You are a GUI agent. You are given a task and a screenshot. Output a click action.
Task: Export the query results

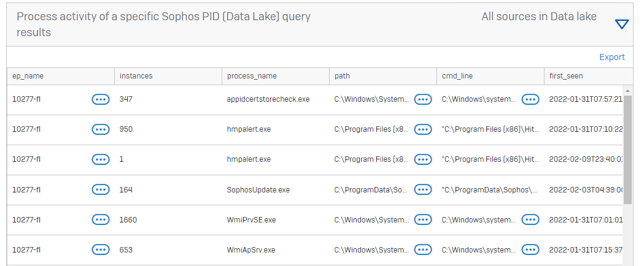tap(611, 57)
